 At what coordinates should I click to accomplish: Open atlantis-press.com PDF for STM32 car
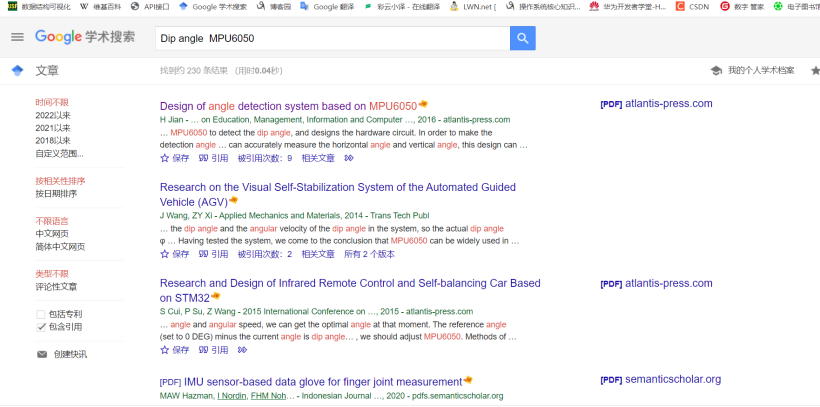pyautogui.click(x=656, y=284)
